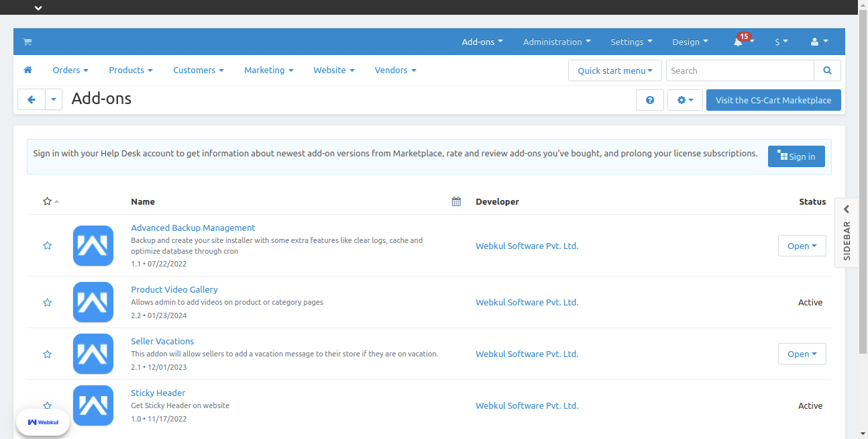The image size is (868, 439).
Task: Open the Customers menu
Action: (199, 70)
